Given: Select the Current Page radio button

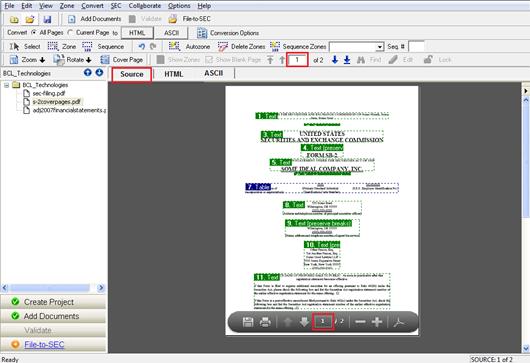Looking at the screenshot, I should point(70,32).
